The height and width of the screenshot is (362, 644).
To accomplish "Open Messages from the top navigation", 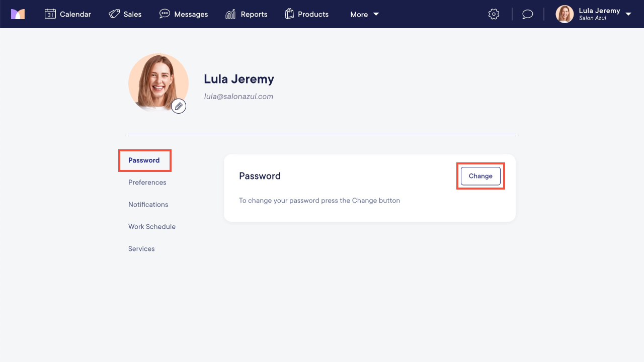I will [x=184, y=14].
